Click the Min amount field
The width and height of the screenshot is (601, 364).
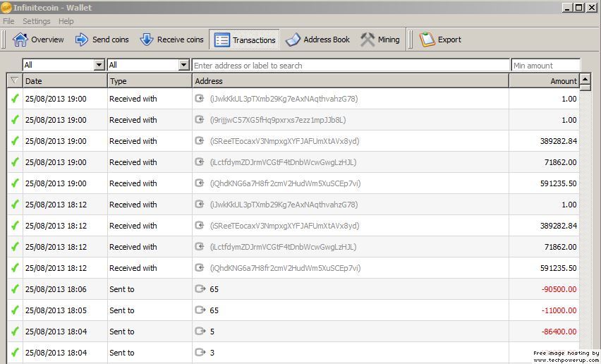pyautogui.click(x=546, y=66)
